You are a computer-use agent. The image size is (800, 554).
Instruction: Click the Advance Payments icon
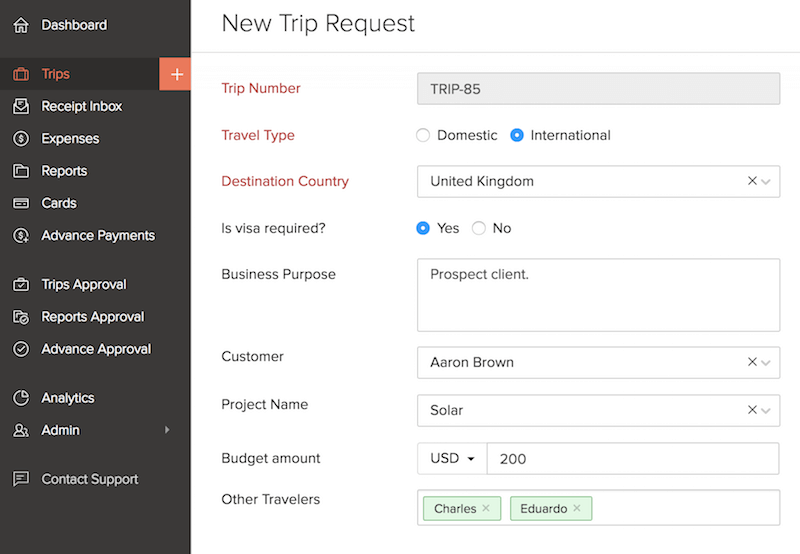(x=21, y=236)
